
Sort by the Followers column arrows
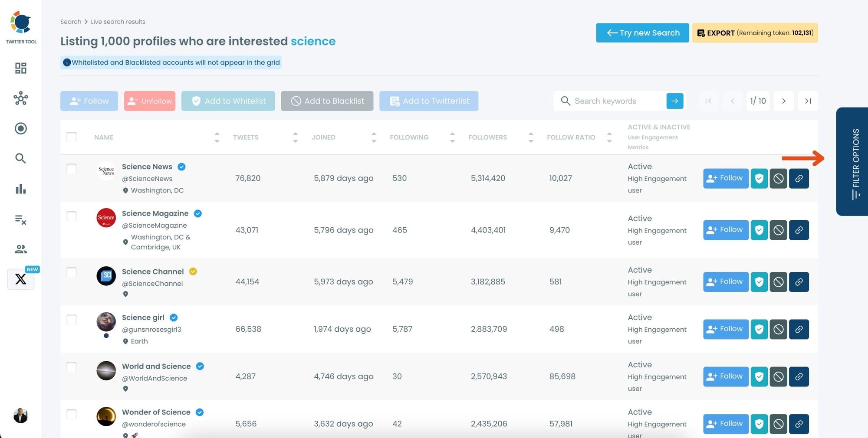(x=531, y=137)
